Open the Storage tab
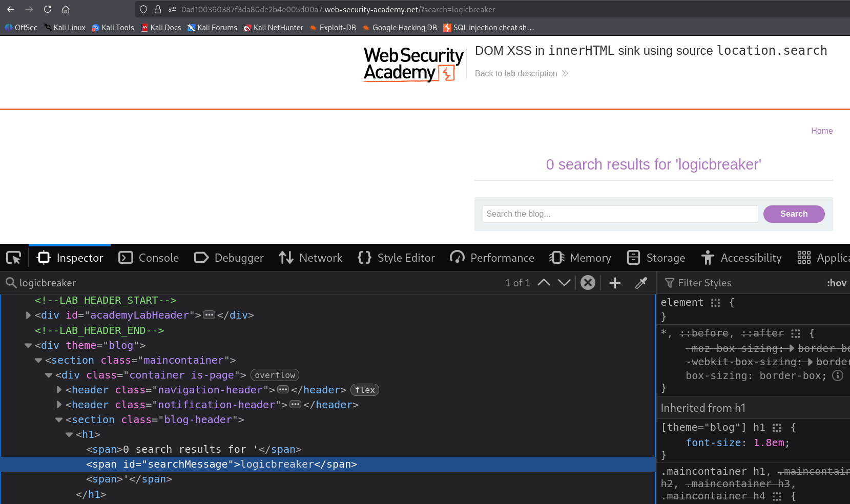The height and width of the screenshot is (504, 850). [x=656, y=258]
